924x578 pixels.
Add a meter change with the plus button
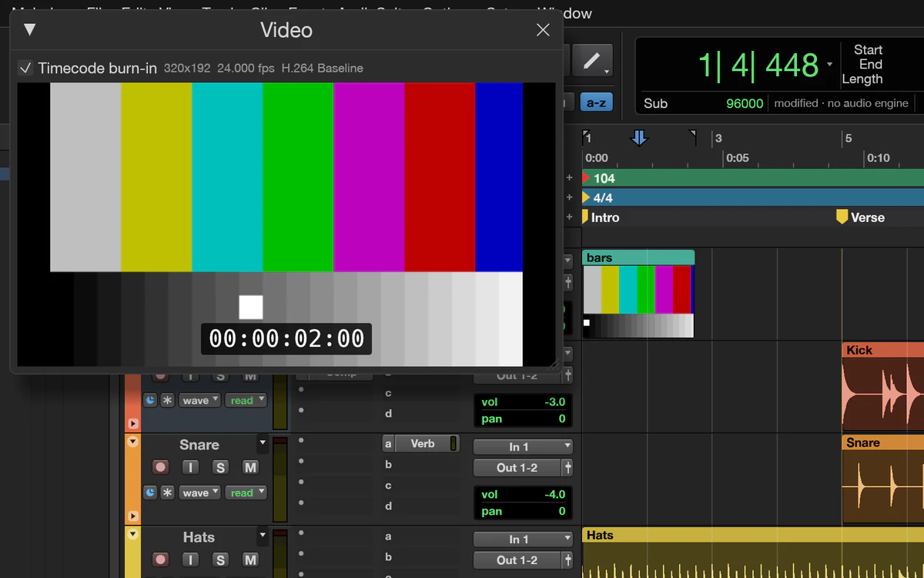(x=570, y=198)
